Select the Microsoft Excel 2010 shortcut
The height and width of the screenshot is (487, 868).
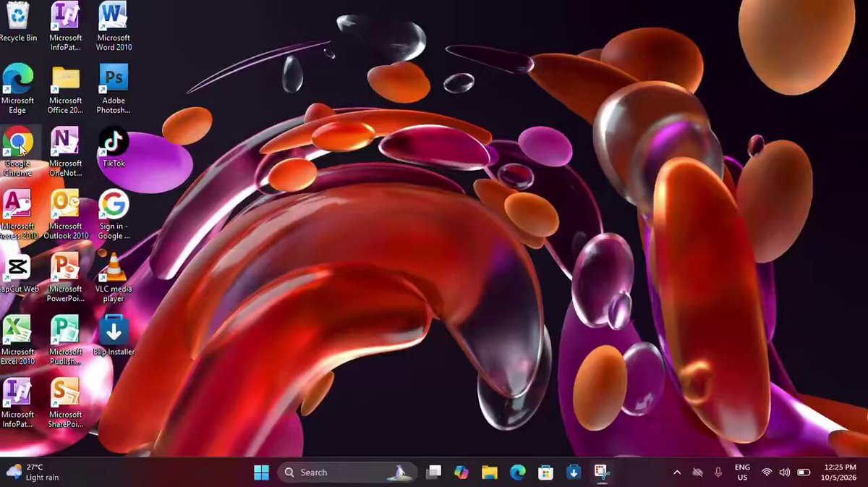(x=17, y=341)
